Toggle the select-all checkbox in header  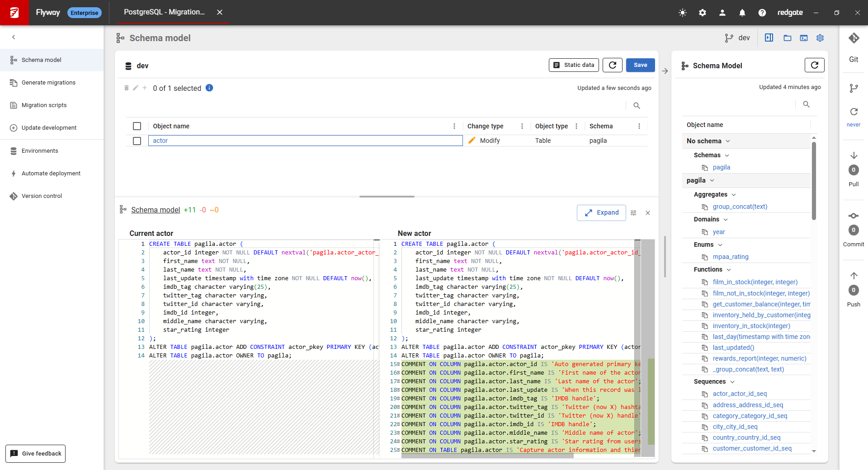coord(137,126)
